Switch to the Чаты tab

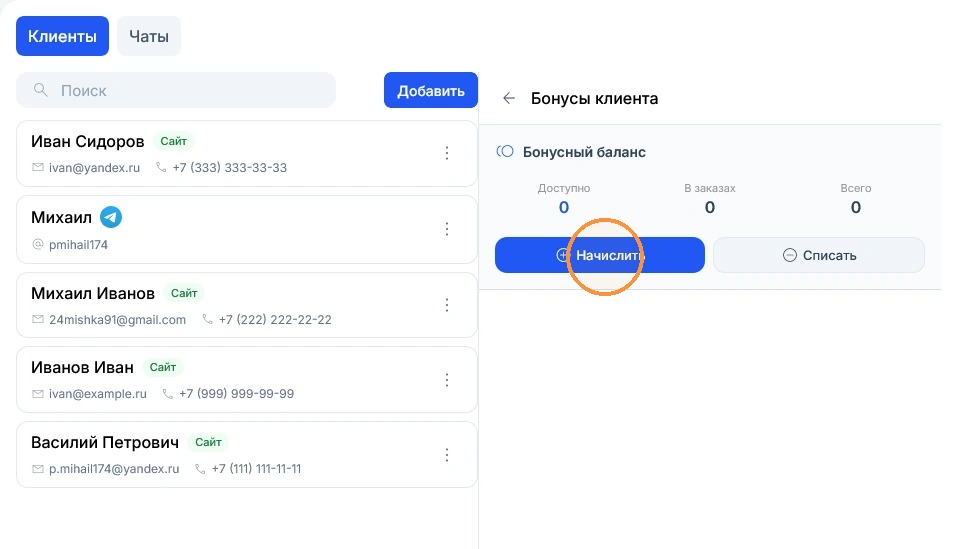(149, 36)
